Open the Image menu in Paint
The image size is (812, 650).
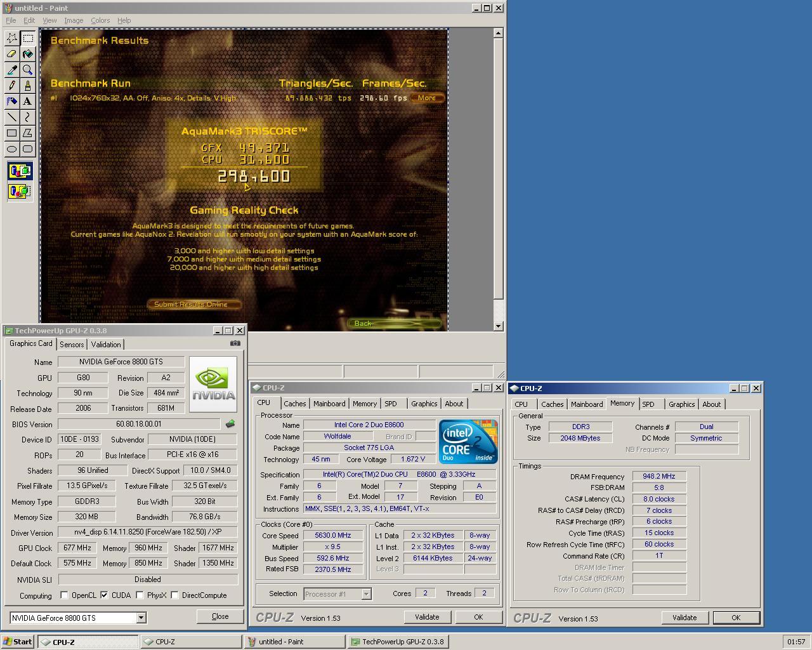click(x=74, y=20)
